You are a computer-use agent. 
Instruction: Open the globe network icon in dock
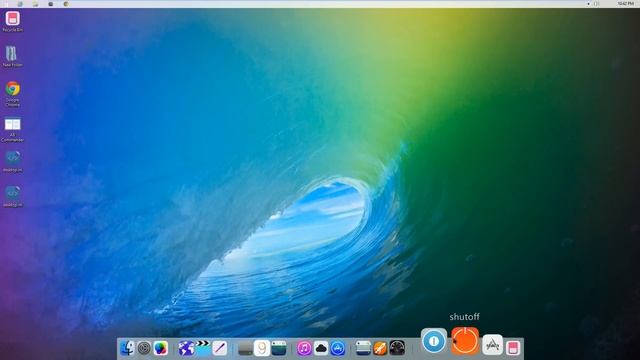click(x=186, y=348)
